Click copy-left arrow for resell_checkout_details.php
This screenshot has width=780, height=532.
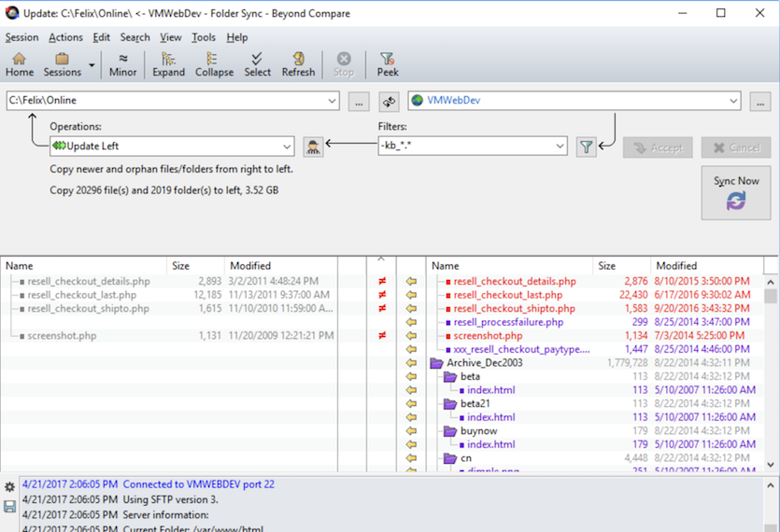point(411,282)
